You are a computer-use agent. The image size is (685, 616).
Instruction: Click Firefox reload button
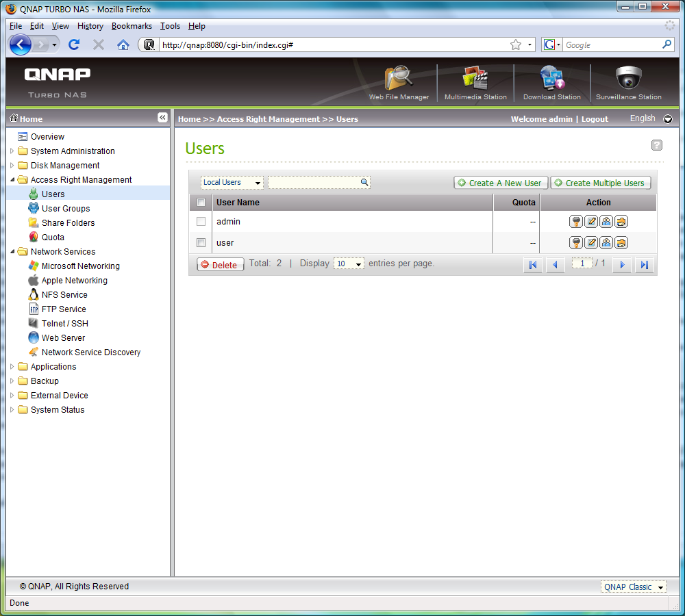click(x=74, y=44)
